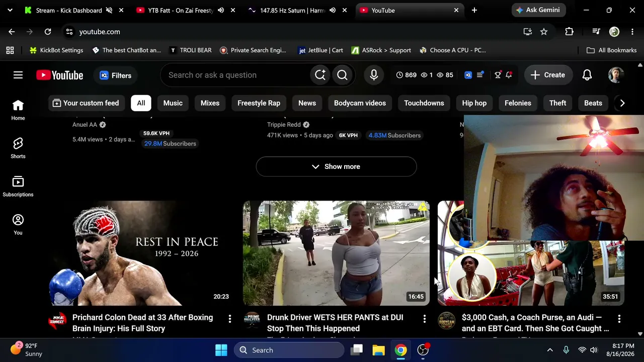Open the Prichard Colon video thumbnail
This screenshot has width=644, height=362.
coord(141,253)
